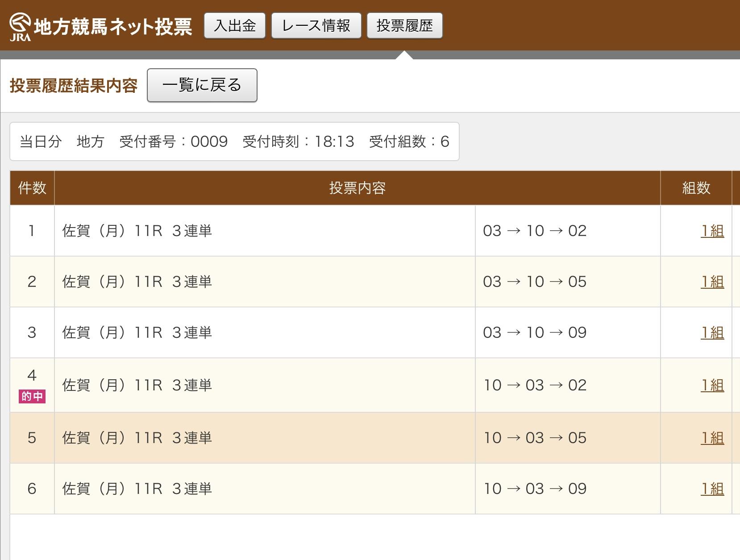Click the 1組 link for bet 10→03→02
This screenshot has height=560, width=740.
click(x=712, y=386)
